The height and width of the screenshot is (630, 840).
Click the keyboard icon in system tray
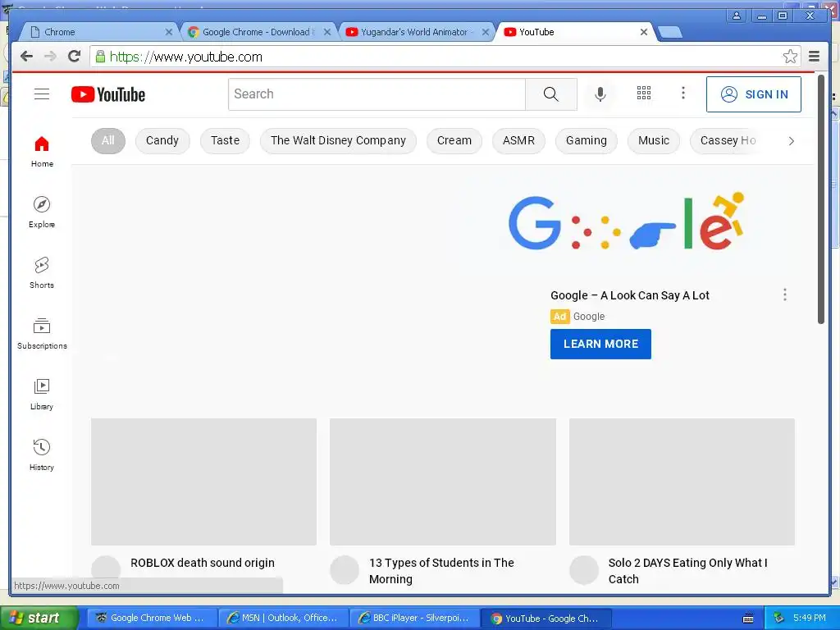pos(748,619)
